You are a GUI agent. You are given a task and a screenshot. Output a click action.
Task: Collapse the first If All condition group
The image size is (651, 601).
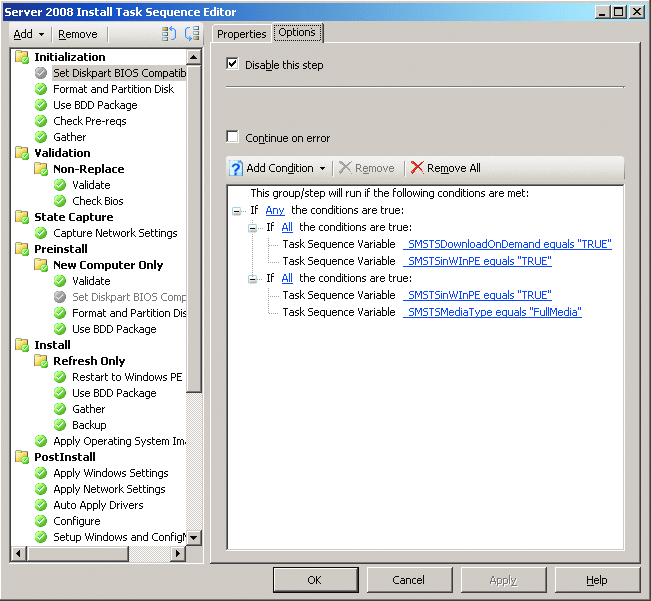pos(253,228)
